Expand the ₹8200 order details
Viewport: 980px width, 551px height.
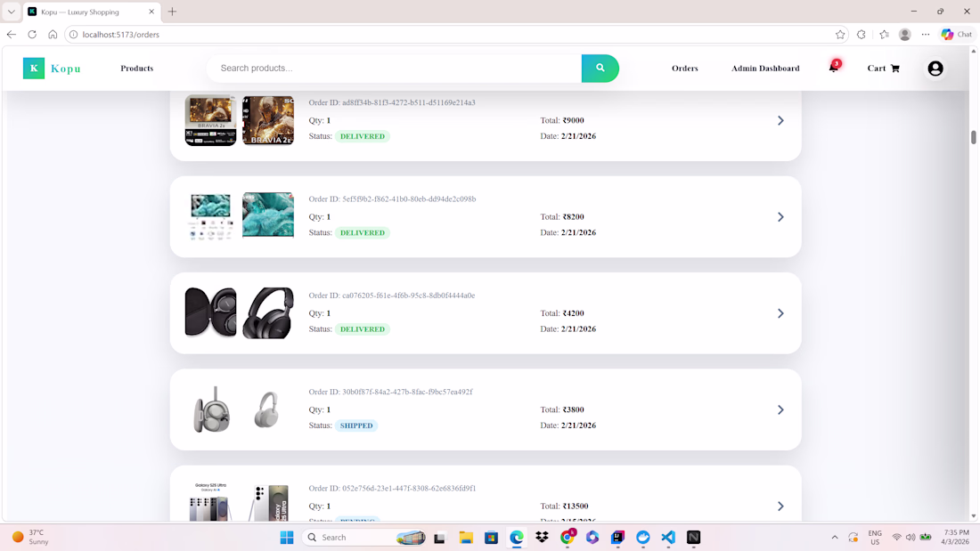coord(780,217)
